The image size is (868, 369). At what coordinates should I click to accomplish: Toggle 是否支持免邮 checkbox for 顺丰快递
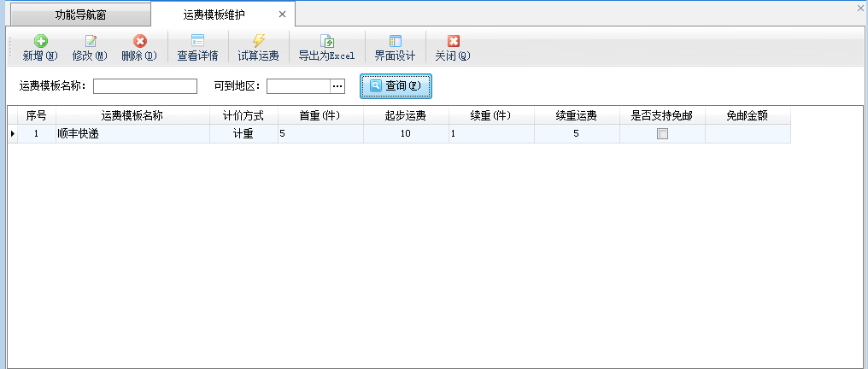point(662,134)
